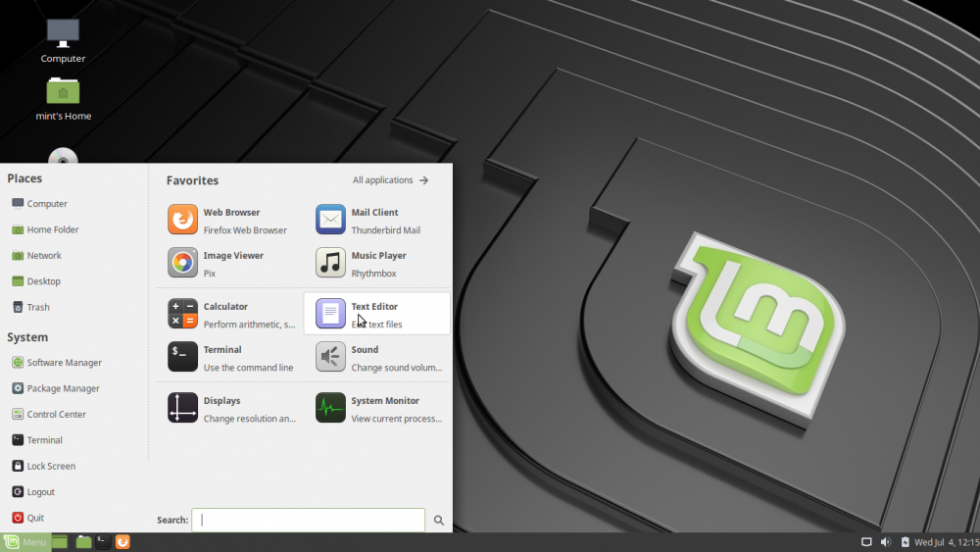The height and width of the screenshot is (552, 980).
Task: Click the Menu button on the taskbar
Action: 24,542
